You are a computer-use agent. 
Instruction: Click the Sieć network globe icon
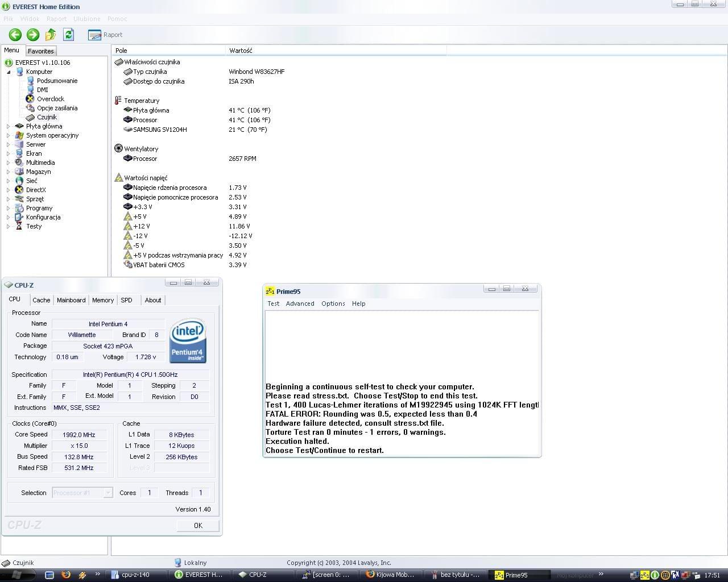point(19,181)
